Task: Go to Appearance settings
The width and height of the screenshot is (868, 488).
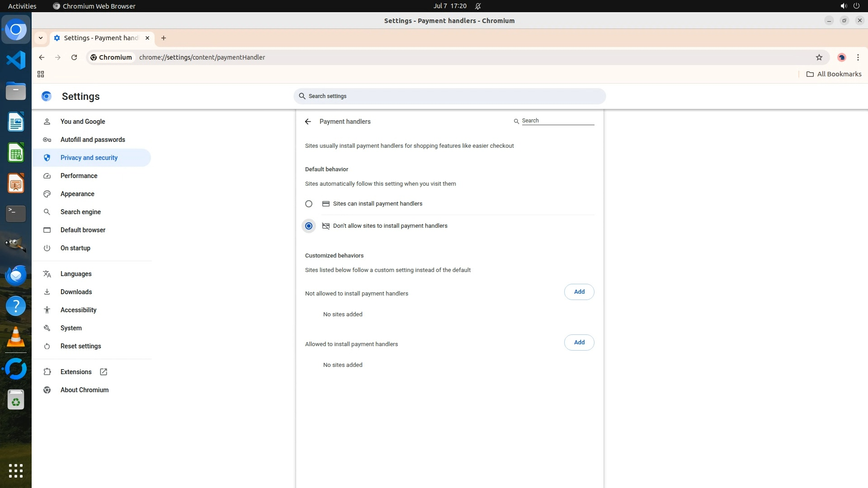Action: [x=77, y=194]
